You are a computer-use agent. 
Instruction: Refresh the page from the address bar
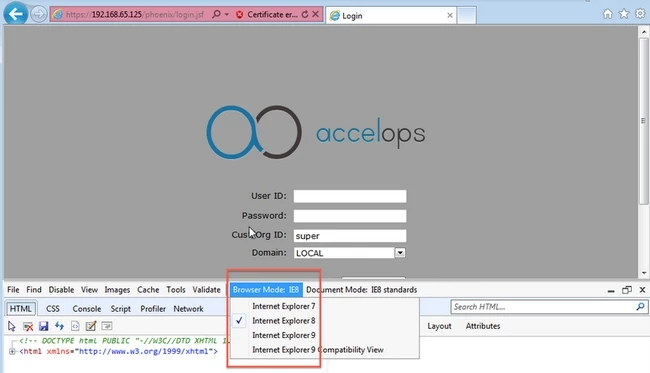305,14
